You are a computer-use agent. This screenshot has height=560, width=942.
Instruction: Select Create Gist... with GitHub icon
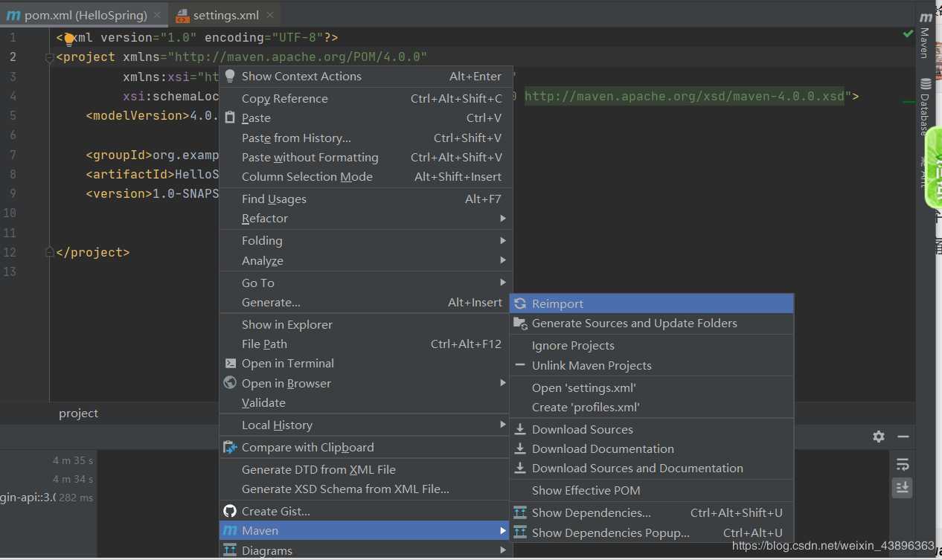[364, 511]
